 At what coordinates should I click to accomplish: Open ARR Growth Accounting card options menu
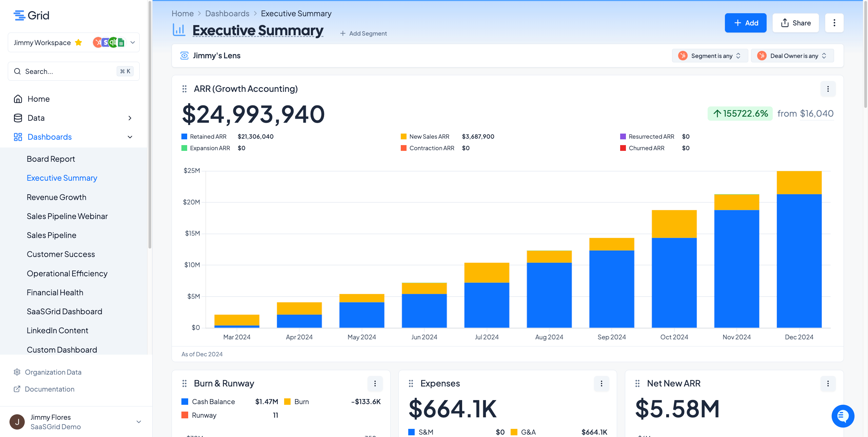coord(828,89)
